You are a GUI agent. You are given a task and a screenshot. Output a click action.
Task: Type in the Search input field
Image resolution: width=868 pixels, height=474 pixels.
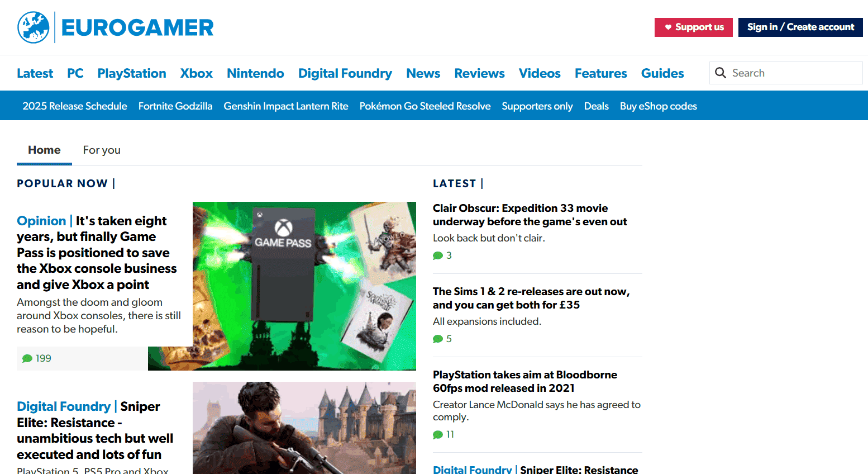tap(793, 73)
